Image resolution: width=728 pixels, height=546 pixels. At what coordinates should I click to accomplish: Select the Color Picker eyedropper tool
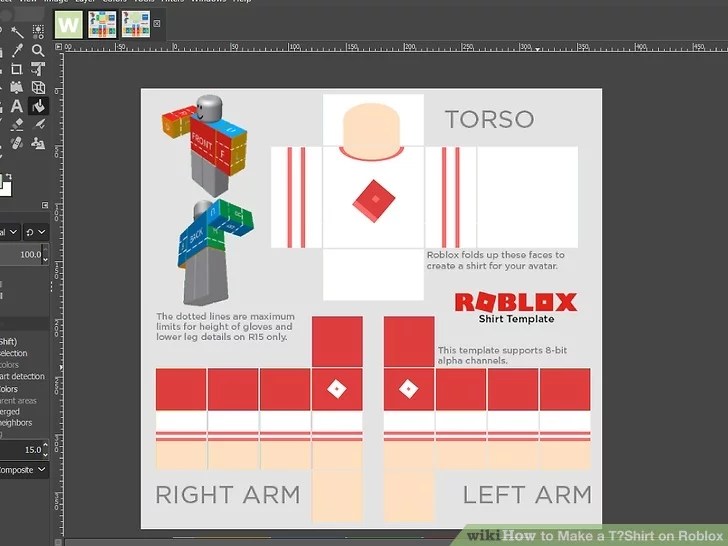coord(17,50)
